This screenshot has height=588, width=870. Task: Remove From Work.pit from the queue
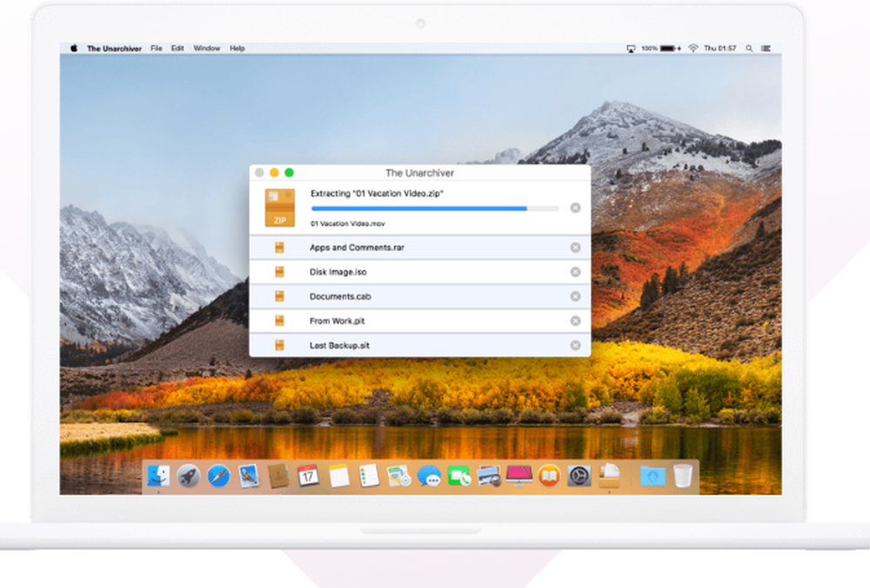coord(575,321)
